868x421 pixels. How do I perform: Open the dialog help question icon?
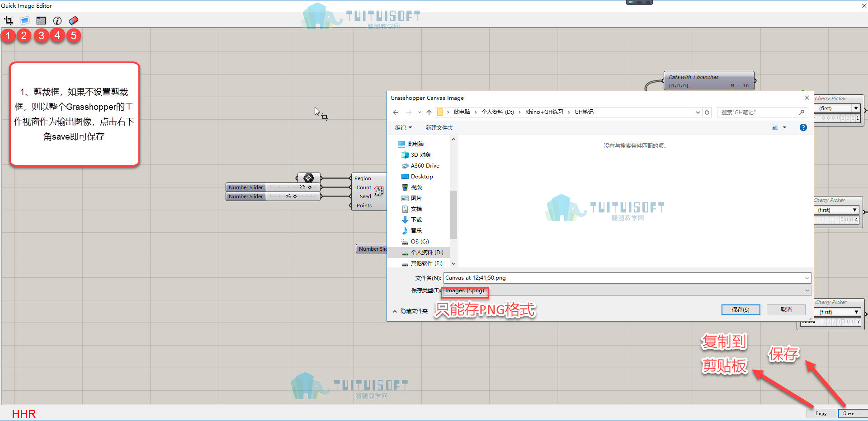pos(803,127)
